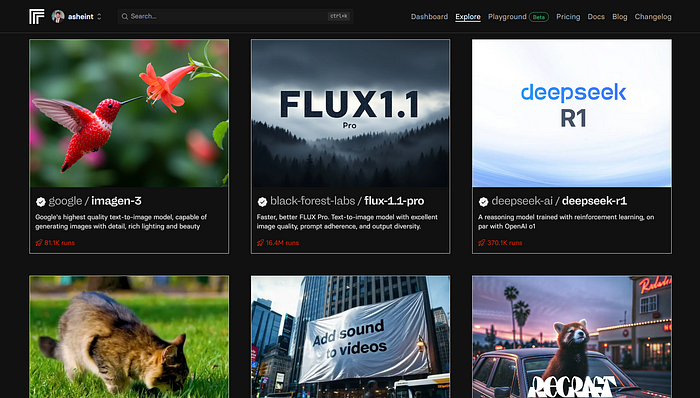The height and width of the screenshot is (398, 700).
Task: Click the magnifier icon in search
Action: click(x=125, y=17)
